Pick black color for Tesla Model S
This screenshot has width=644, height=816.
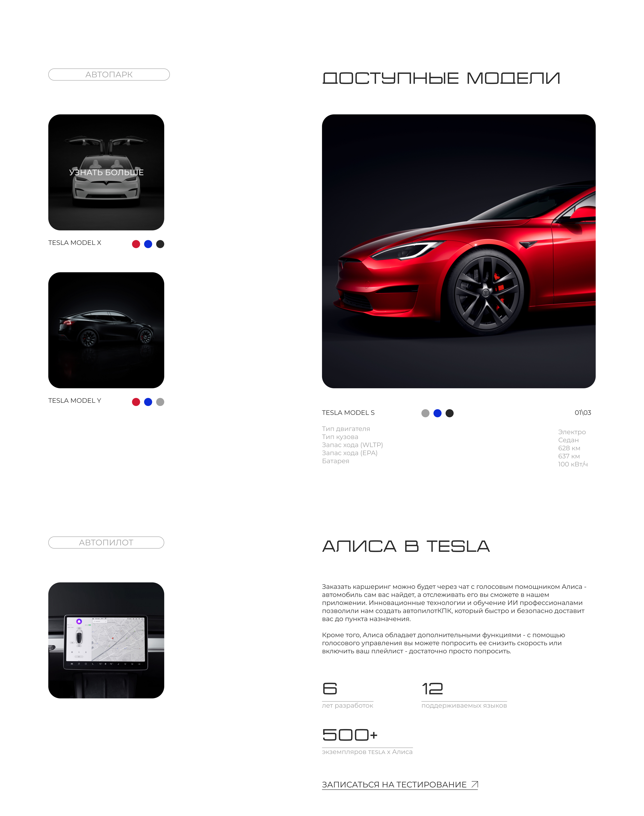coord(449,413)
